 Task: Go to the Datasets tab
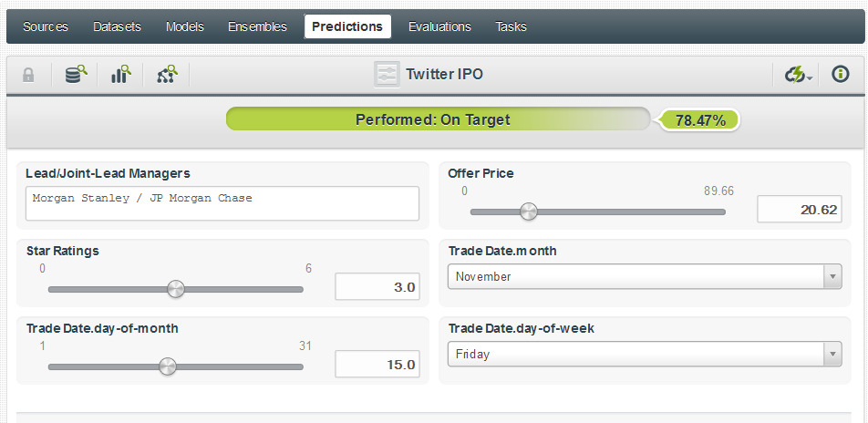[117, 26]
